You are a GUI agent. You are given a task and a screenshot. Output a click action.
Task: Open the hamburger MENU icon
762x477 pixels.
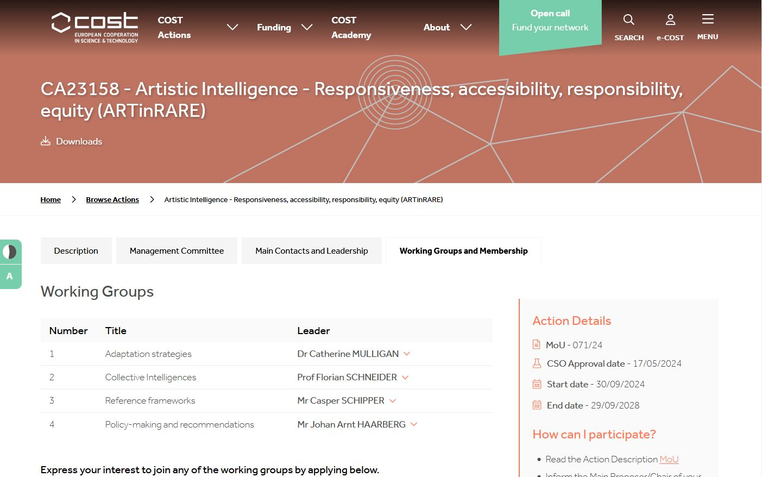pos(708,19)
